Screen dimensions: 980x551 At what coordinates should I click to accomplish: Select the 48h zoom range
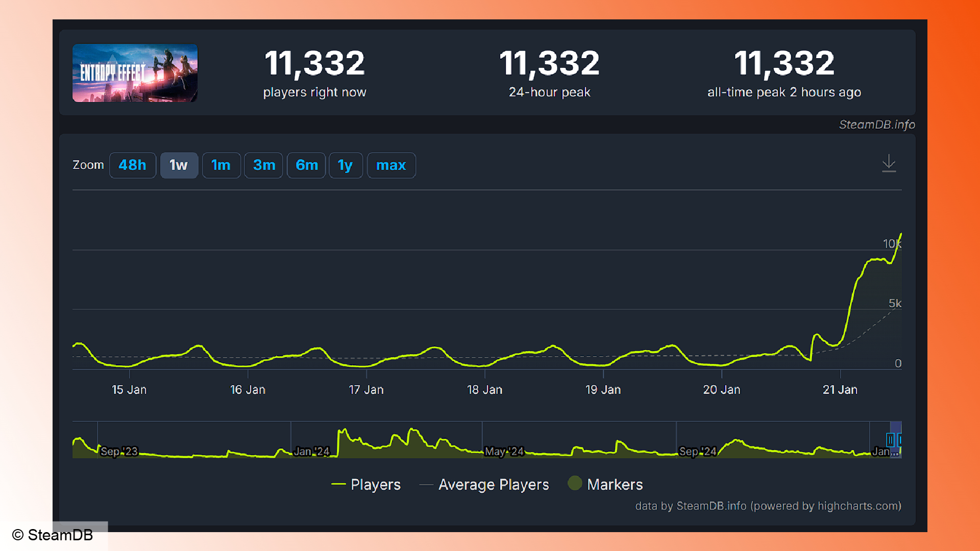pyautogui.click(x=133, y=165)
